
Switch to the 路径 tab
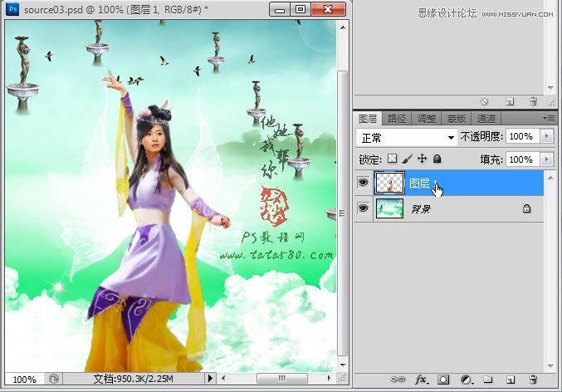tap(397, 119)
